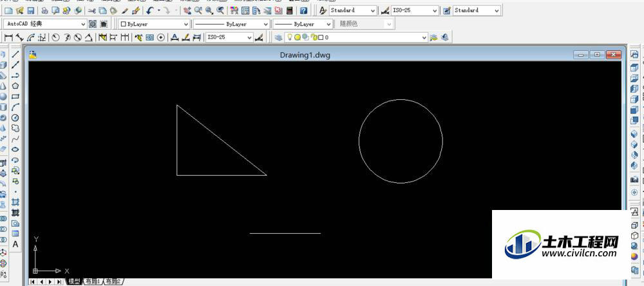Toggle freeze or thaw sun icon for layer 0
Image resolution: width=644 pixels, height=286 pixels.
click(x=298, y=37)
